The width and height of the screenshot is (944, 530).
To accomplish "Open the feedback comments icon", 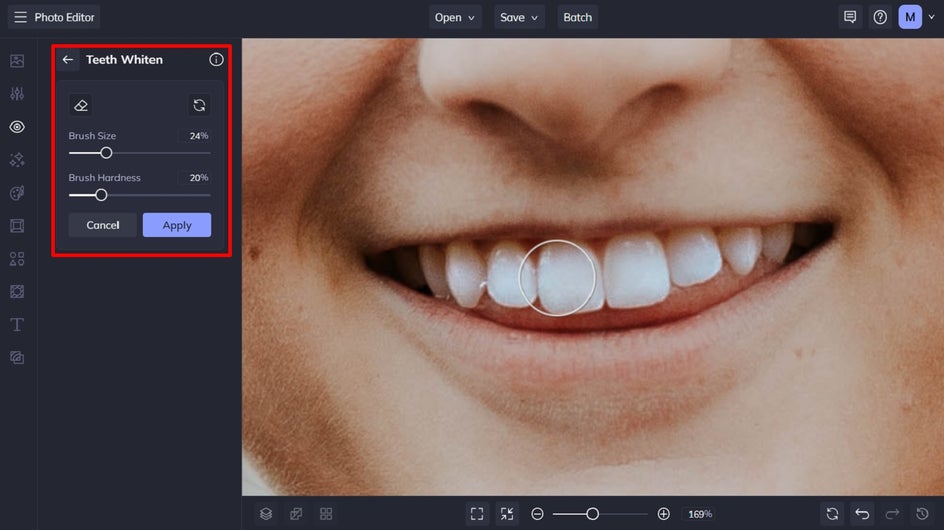I will pos(850,17).
